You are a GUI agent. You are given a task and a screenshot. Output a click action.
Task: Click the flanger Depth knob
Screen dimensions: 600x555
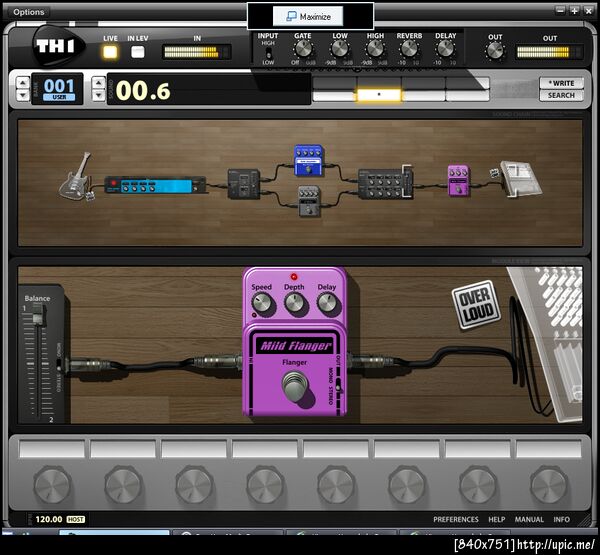click(x=295, y=304)
